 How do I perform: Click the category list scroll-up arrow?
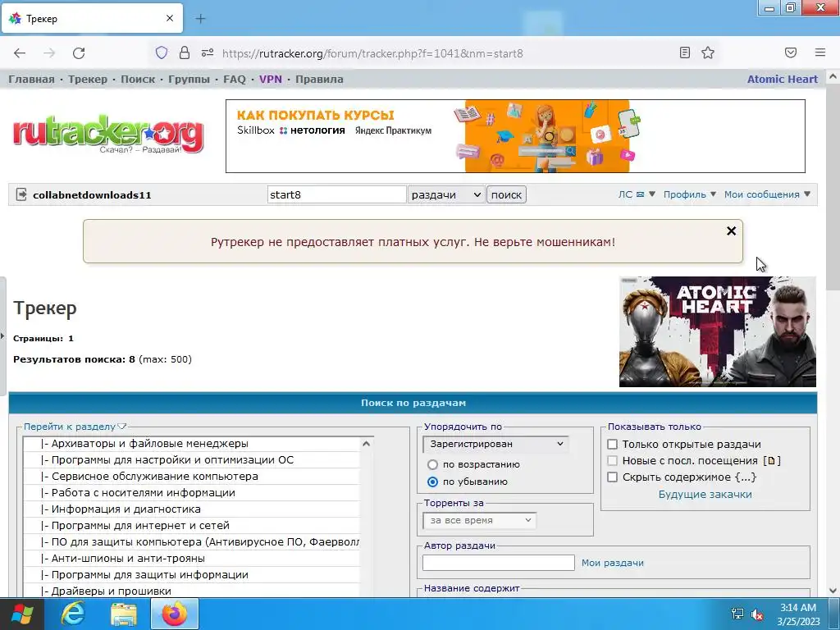[367, 444]
